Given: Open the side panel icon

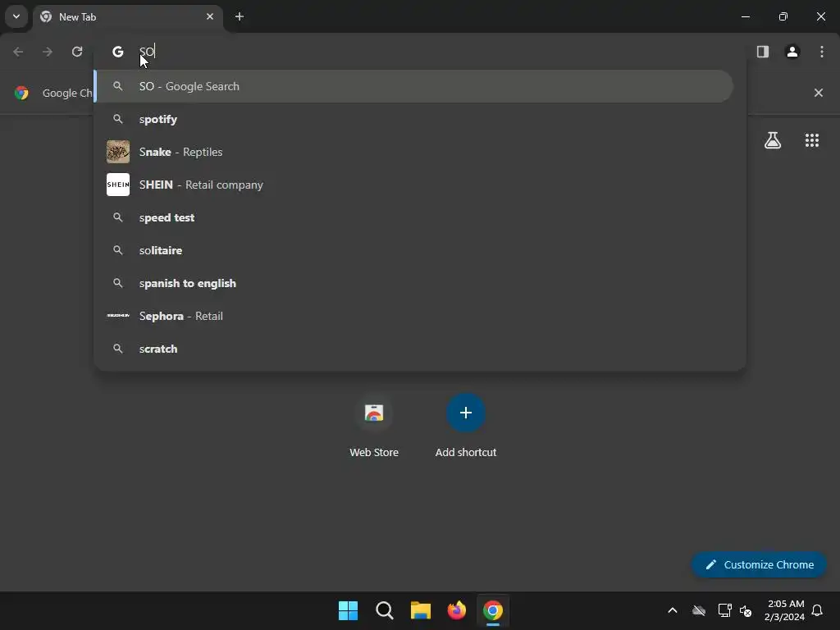Looking at the screenshot, I should [x=763, y=52].
